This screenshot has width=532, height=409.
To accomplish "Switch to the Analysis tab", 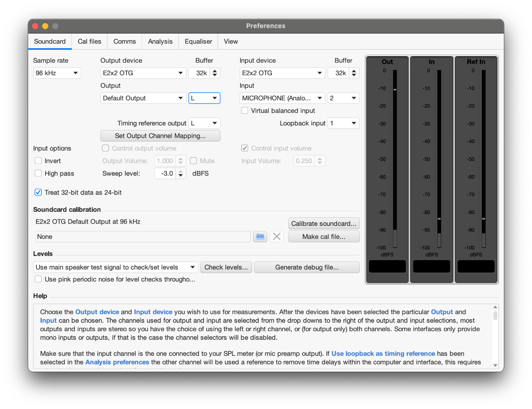I will click(x=160, y=41).
